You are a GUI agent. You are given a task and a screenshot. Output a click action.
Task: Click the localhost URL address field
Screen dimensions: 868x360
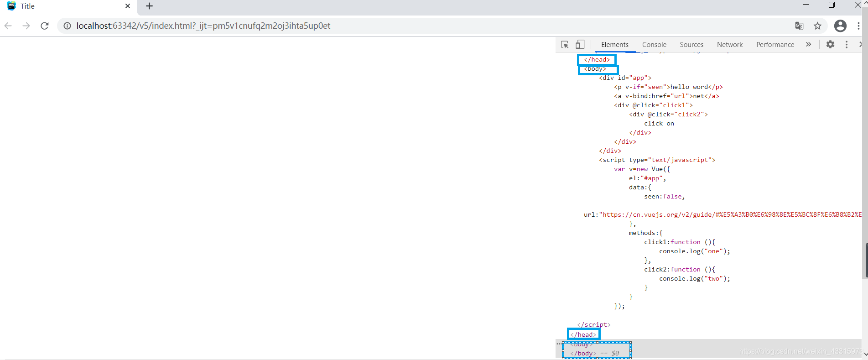click(203, 26)
